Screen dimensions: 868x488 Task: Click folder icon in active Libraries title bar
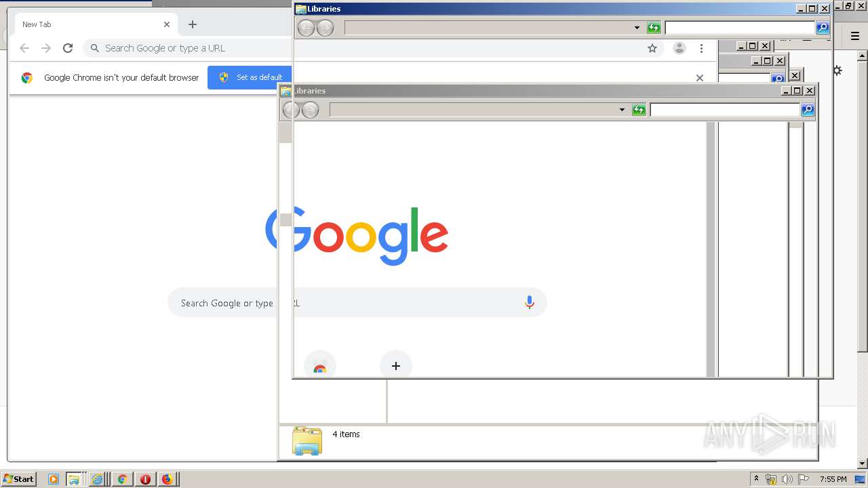[x=300, y=9]
